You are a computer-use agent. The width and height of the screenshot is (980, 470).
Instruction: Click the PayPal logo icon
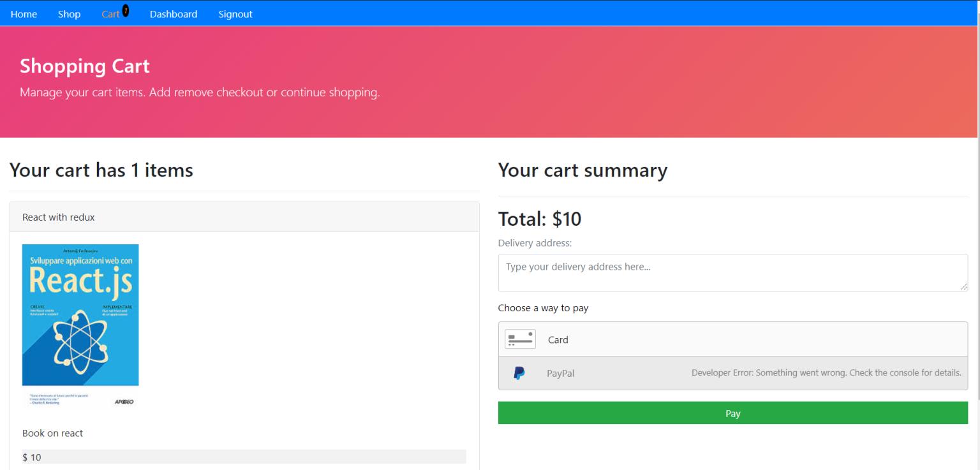point(519,373)
